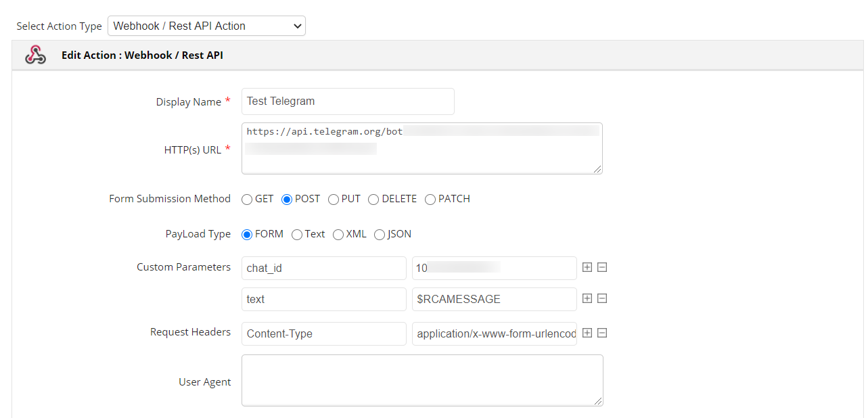Remove the Content-Type request header row
The image size is (868, 418).
click(602, 333)
